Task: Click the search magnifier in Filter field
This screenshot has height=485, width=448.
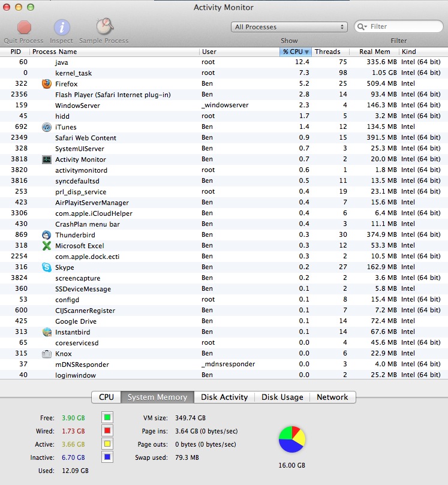Action: coord(362,26)
